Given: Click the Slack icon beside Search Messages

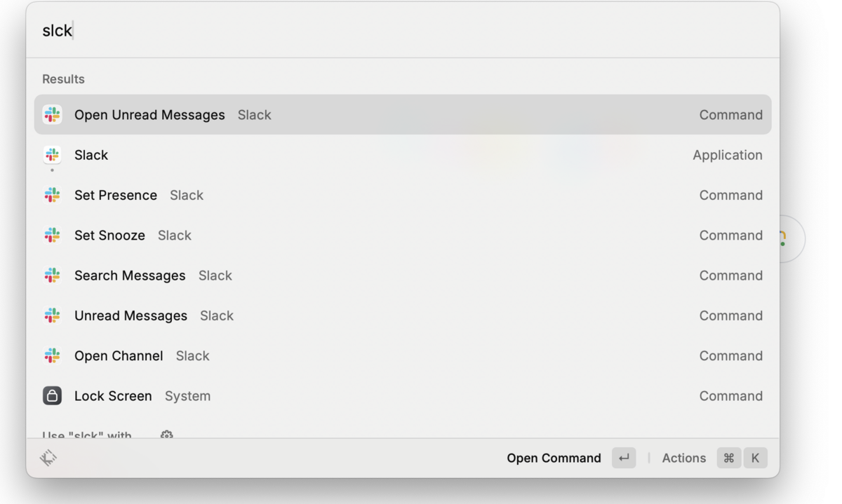Looking at the screenshot, I should pos(52,275).
